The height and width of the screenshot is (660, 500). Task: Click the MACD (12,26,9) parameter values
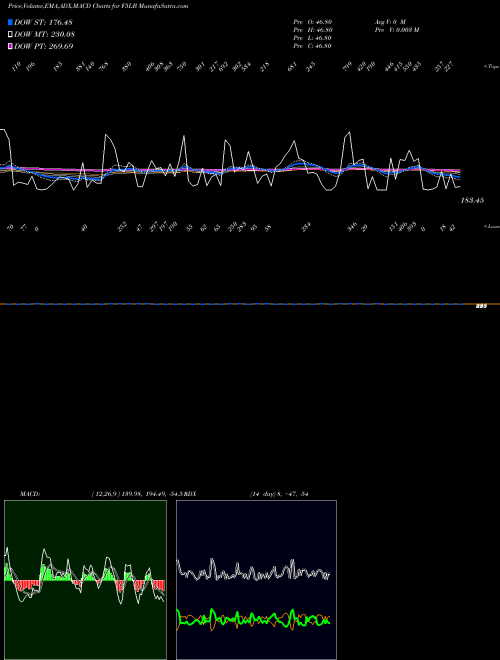coord(137,494)
